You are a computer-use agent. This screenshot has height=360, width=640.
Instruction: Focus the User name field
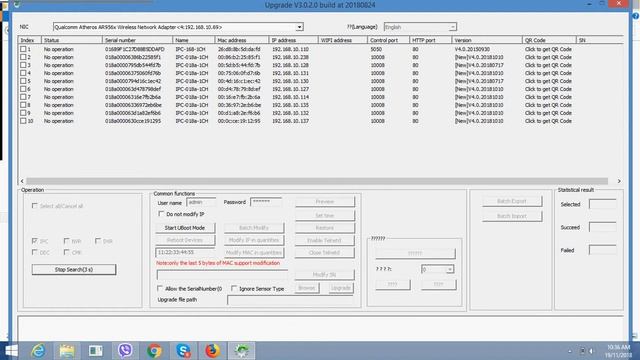202,202
